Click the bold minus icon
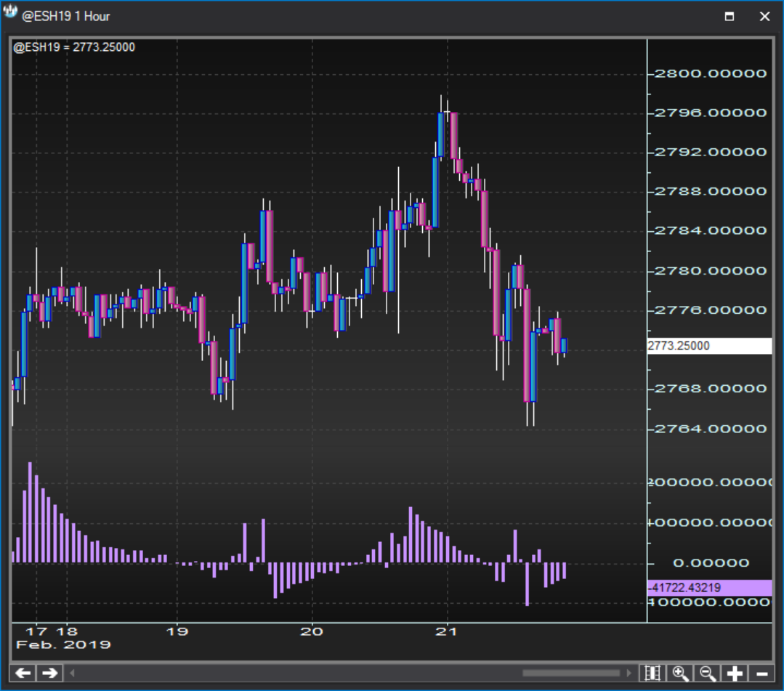Screen dimensions: 784x691 click(761, 674)
